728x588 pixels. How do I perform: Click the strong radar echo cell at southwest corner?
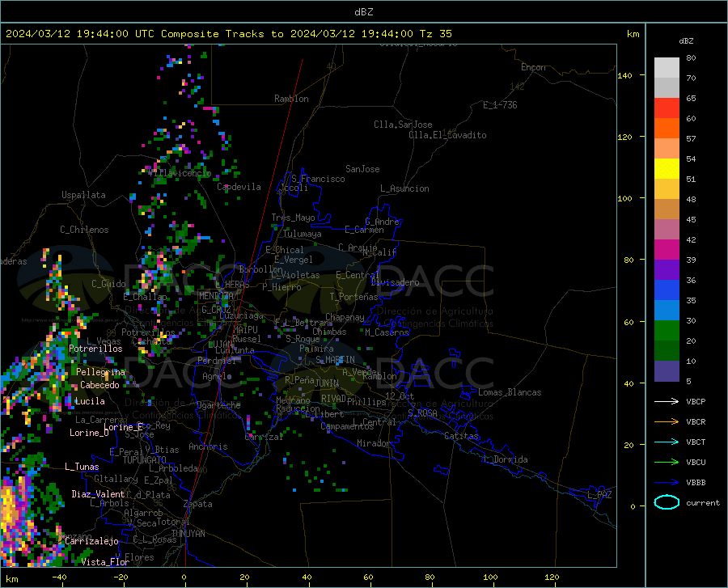[16, 518]
